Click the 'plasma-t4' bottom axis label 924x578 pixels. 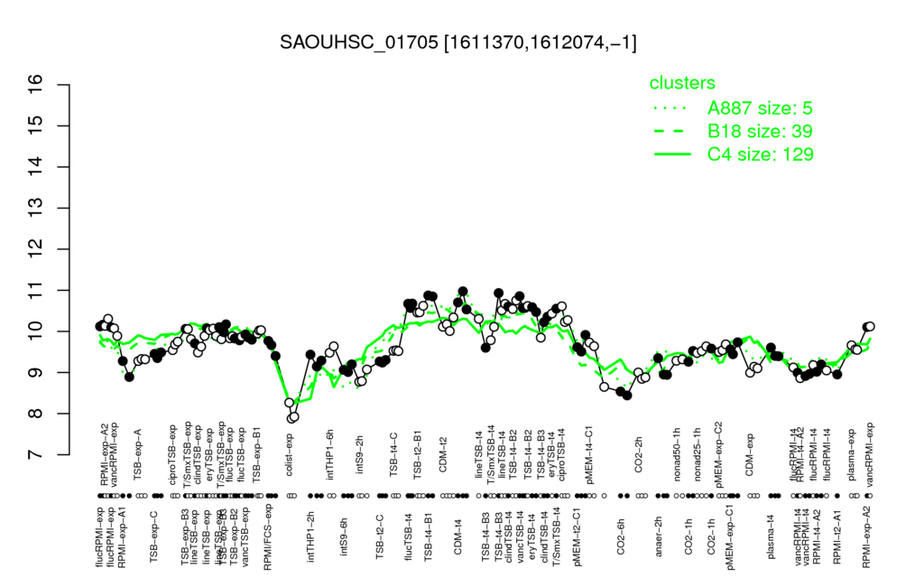tap(770, 536)
